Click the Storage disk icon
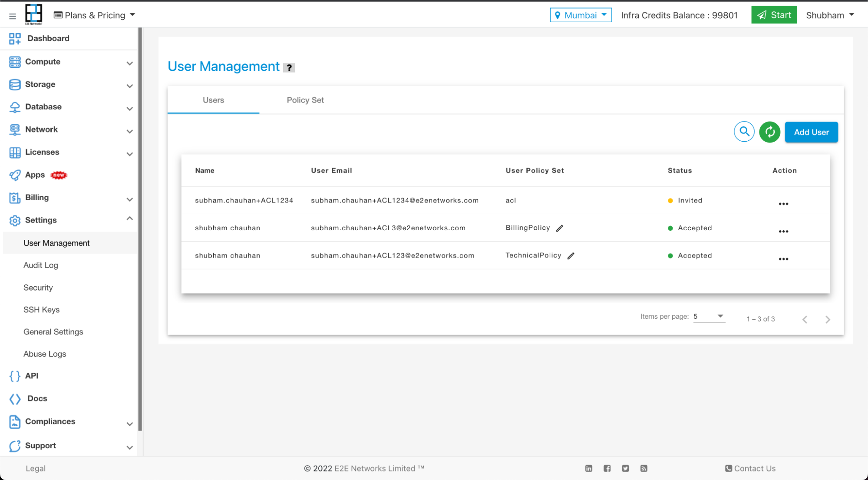Image resolution: width=868 pixels, height=480 pixels. (x=15, y=84)
